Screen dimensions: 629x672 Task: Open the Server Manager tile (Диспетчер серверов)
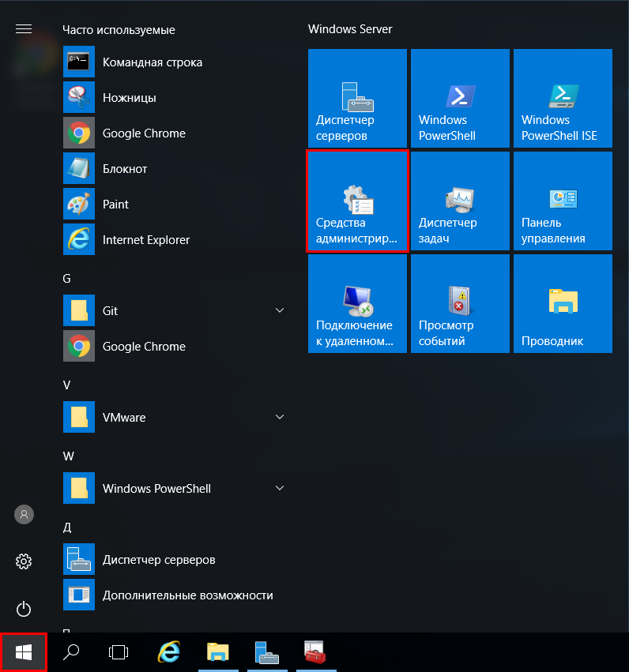click(357, 99)
